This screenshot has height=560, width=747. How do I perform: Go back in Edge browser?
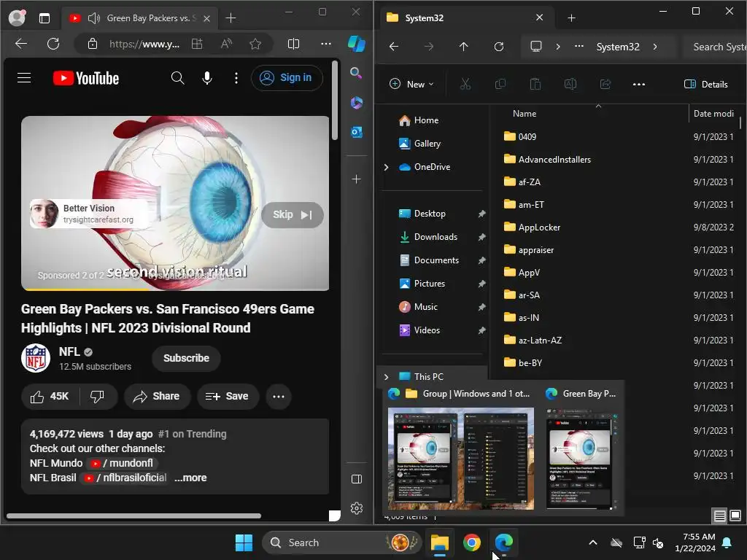coord(21,44)
